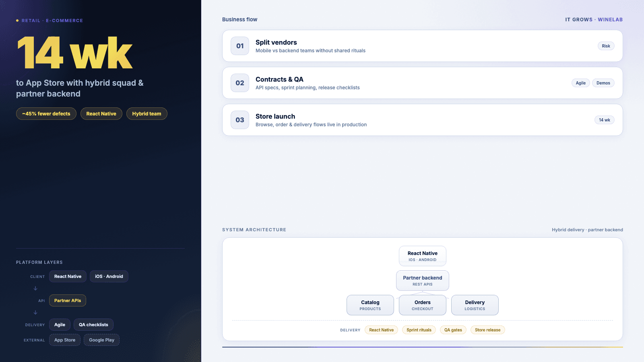Screen dimensions: 644x362
Task: Click the 'IT GROWS · WINELAB' label
Action: [594, 19]
